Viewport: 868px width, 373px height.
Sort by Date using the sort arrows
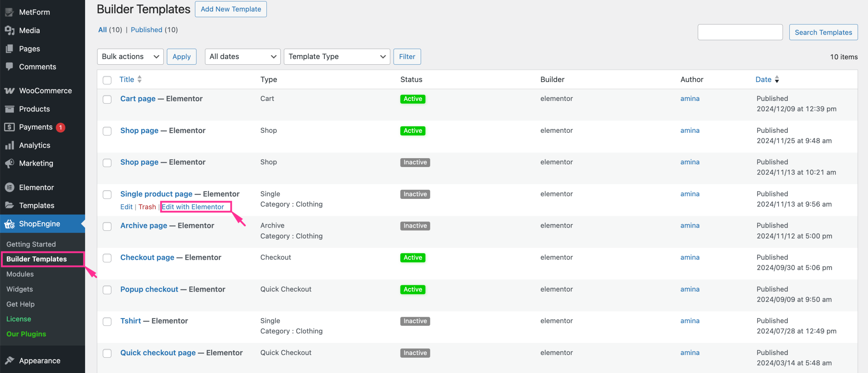[x=777, y=79]
